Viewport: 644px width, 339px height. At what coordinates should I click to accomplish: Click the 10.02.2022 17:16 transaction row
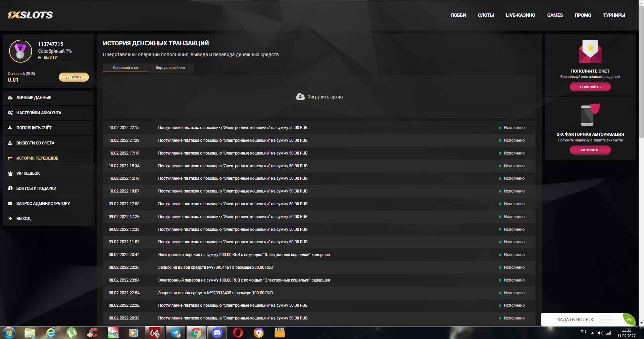tap(319, 153)
